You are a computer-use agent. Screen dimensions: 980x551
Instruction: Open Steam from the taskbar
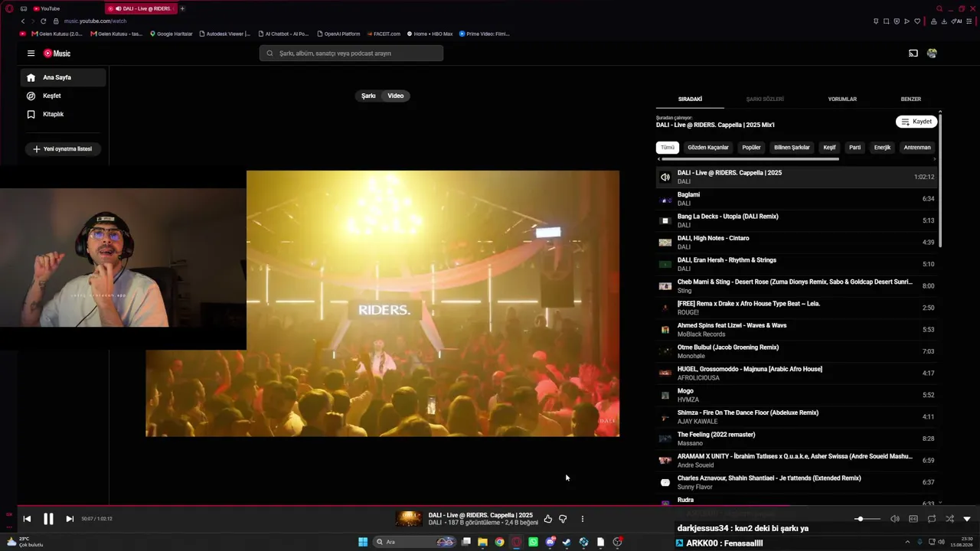[x=567, y=542]
